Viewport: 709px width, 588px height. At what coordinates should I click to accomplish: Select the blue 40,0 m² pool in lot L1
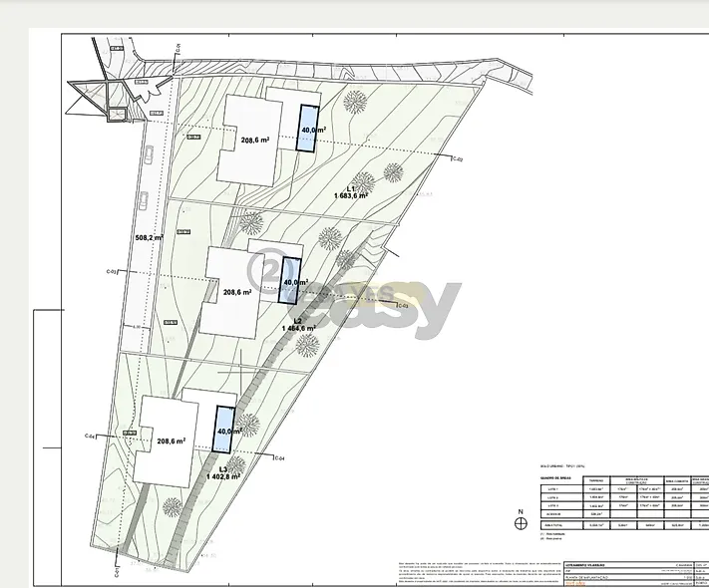point(307,128)
